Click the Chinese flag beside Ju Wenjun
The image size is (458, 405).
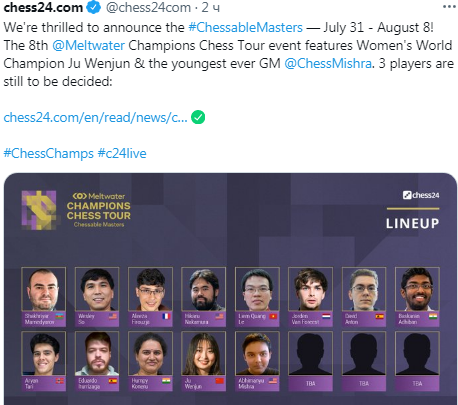pos(219,381)
